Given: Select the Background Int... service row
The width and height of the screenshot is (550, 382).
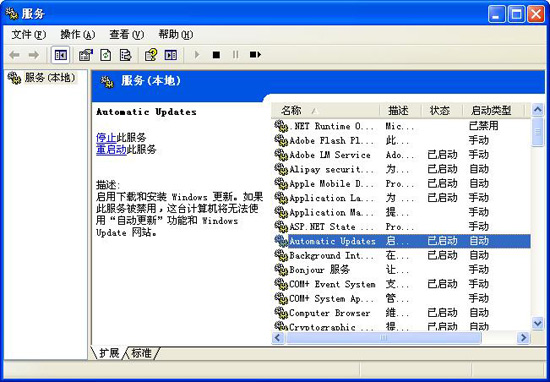Looking at the screenshot, I should 402,255.
